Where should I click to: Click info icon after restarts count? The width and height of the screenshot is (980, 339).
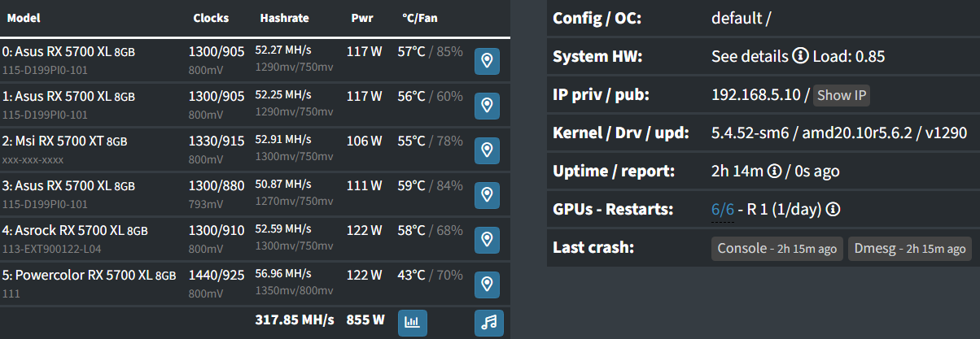[833, 210]
